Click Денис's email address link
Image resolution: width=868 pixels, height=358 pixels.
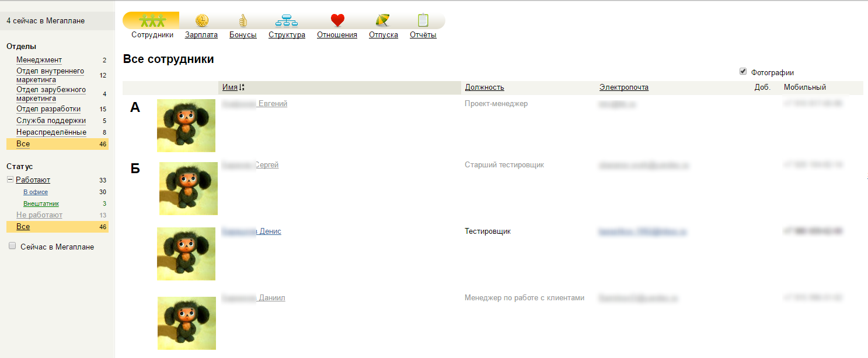coord(642,231)
